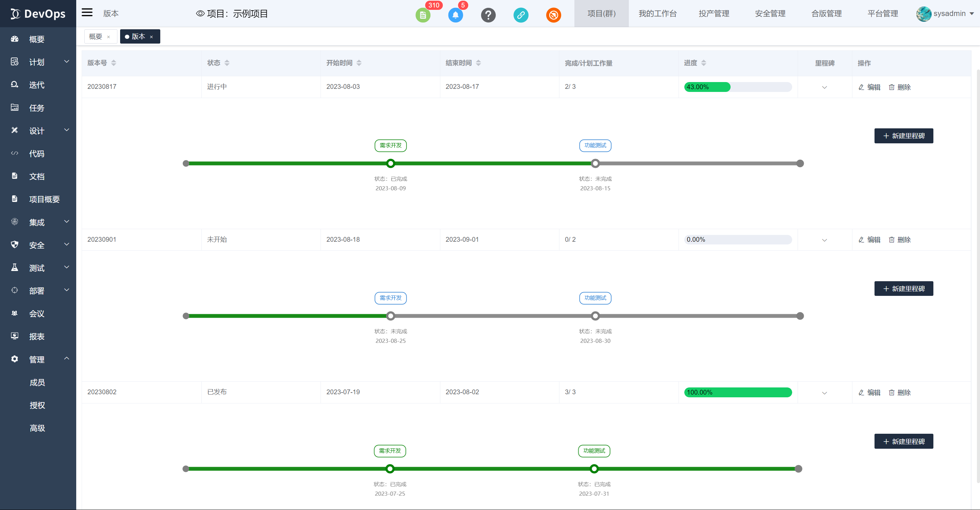Collapse milestone chevron for version 20230817

[824, 87]
